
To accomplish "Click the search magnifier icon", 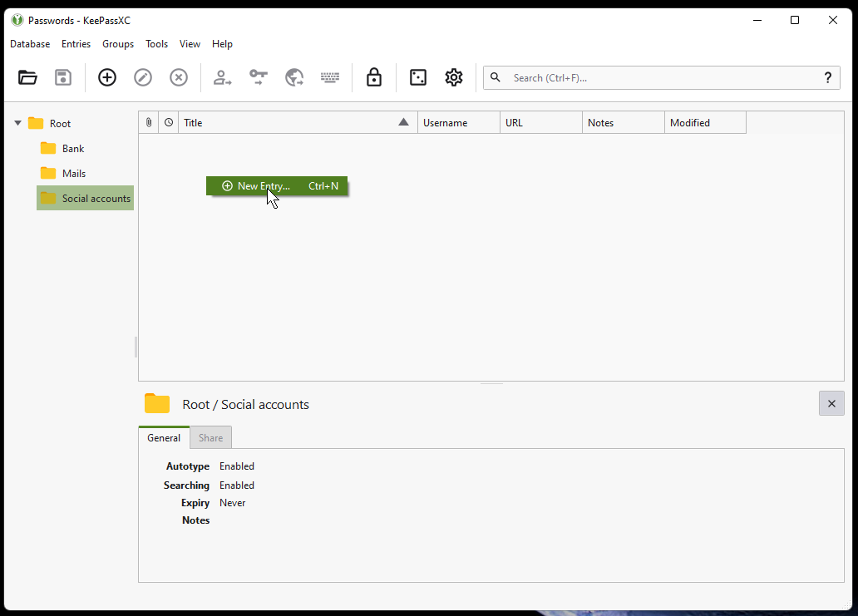I will click(x=496, y=77).
